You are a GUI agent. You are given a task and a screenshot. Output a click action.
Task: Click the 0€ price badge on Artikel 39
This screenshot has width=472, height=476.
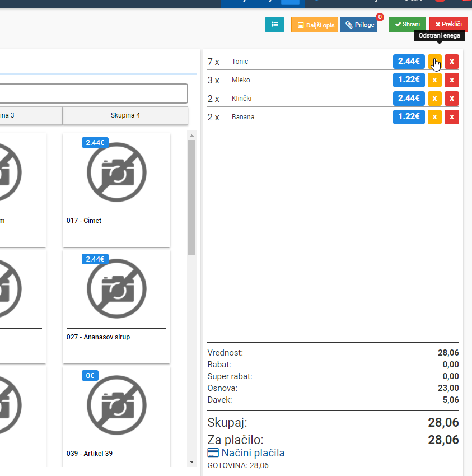pos(90,376)
